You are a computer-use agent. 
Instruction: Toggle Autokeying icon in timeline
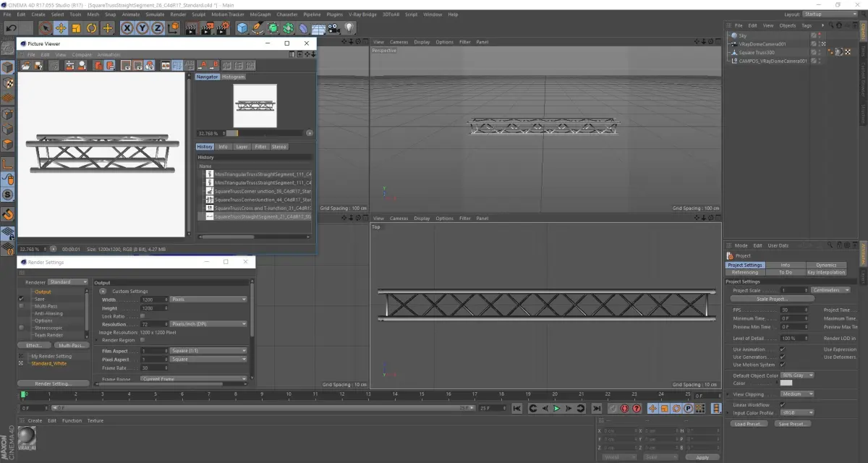(624, 409)
